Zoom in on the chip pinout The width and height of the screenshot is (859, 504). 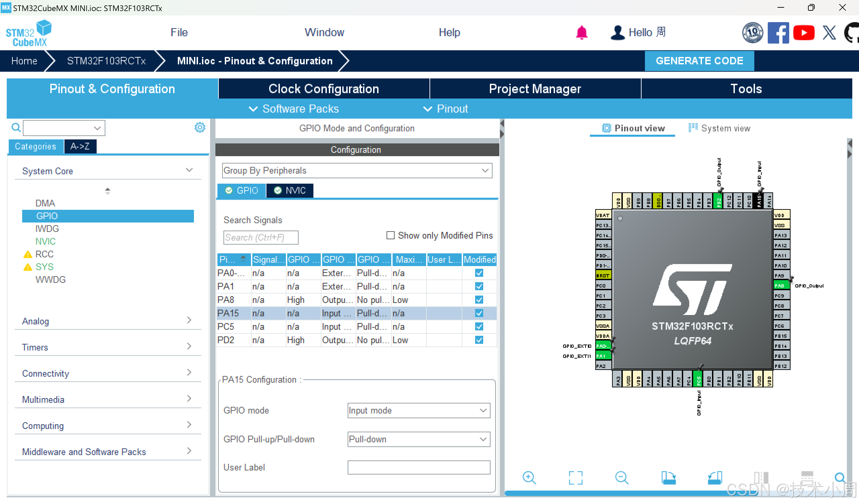[x=529, y=478]
